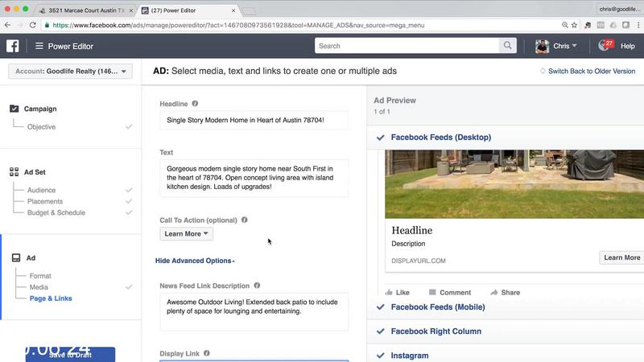Open the Chrome three-dot menu

tap(638, 25)
